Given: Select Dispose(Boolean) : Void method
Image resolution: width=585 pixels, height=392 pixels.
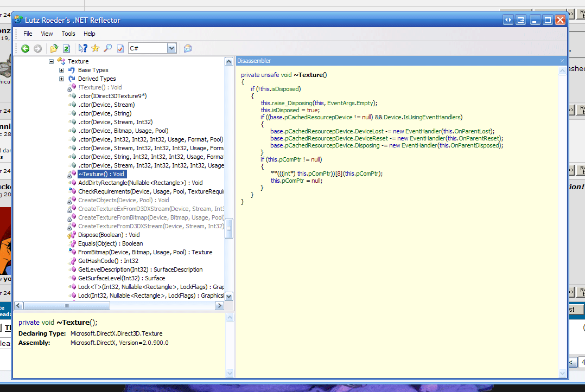Looking at the screenshot, I should point(109,235).
